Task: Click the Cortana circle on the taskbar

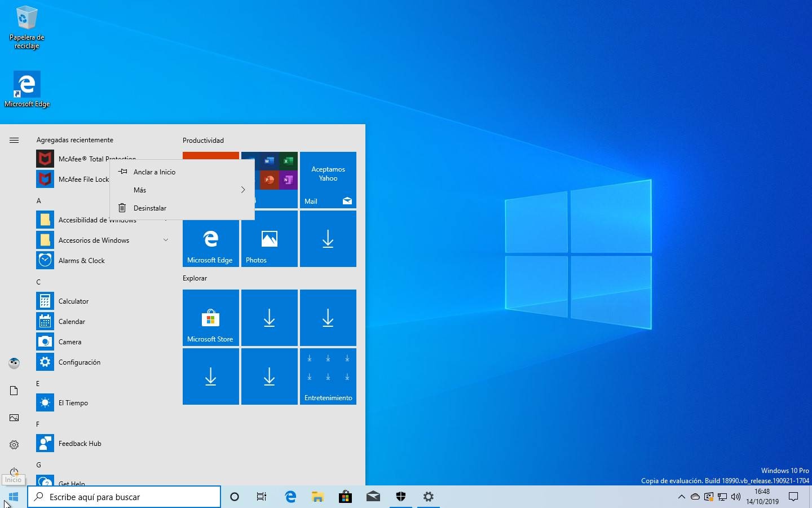Action: point(235,497)
